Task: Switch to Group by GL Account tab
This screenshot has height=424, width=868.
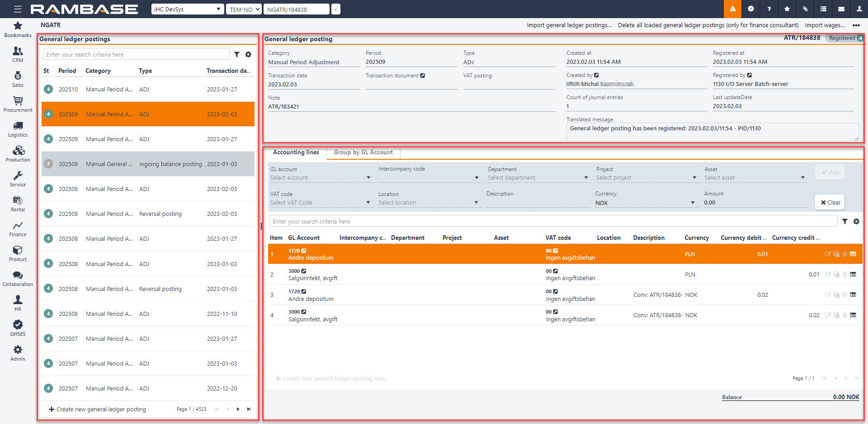Action: (x=363, y=152)
